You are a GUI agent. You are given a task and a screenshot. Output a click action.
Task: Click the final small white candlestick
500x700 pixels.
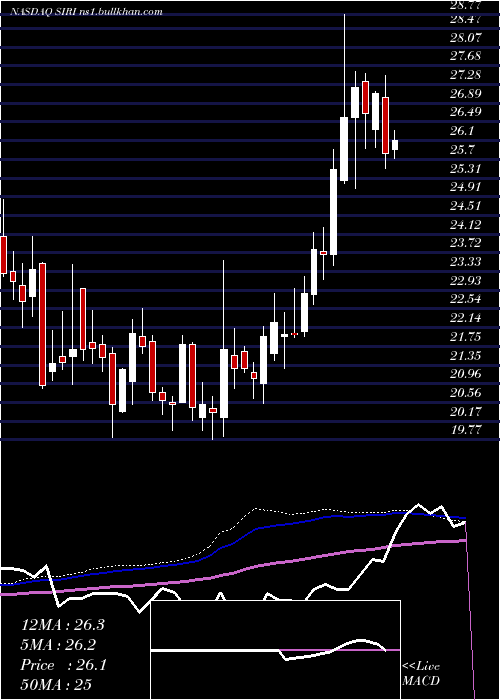coord(395,145)
